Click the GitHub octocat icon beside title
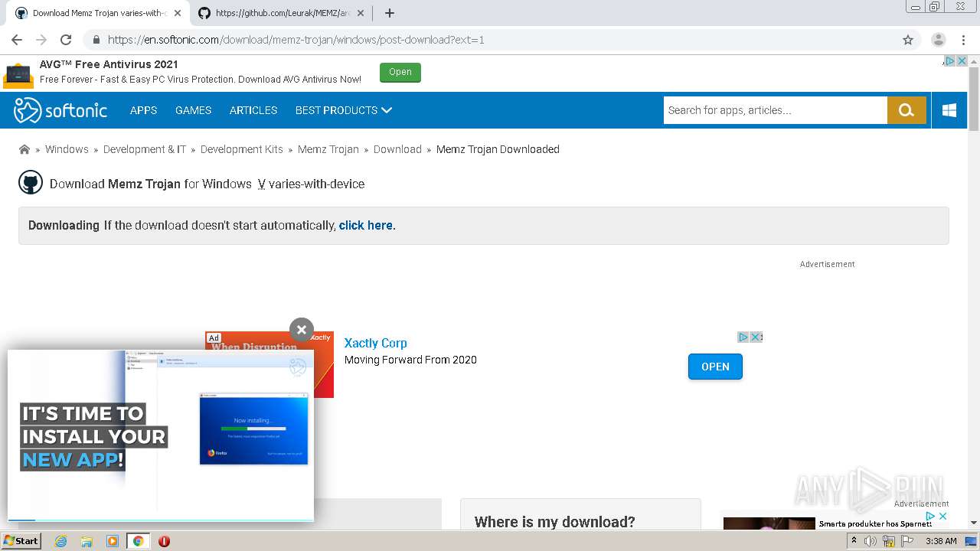This screenshot has width=980, height=551. 31,183
